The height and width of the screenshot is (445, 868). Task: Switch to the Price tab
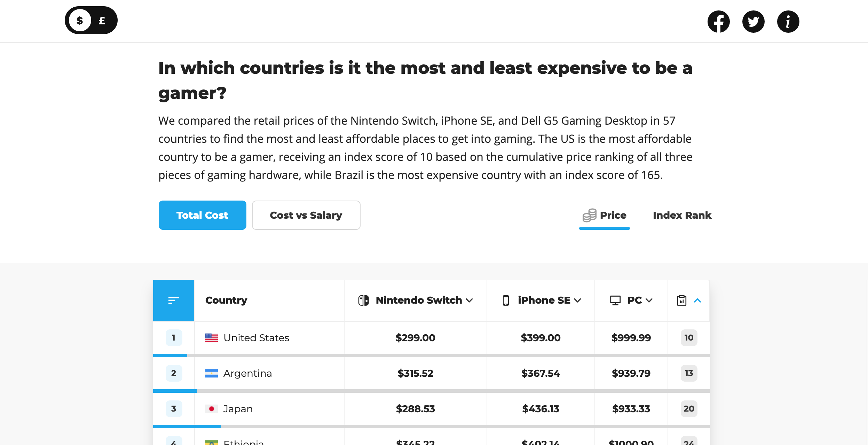pyautogui.click(x=605, y=216)
